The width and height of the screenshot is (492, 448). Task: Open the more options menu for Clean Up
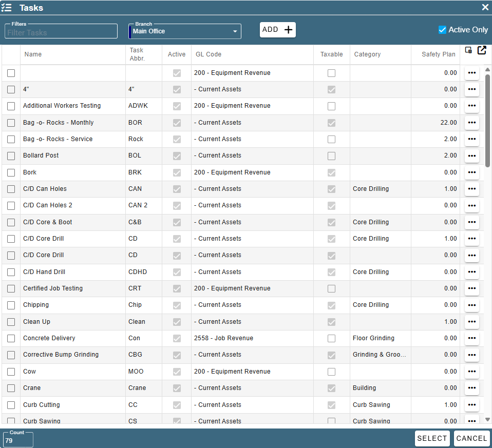click(471, 322)
